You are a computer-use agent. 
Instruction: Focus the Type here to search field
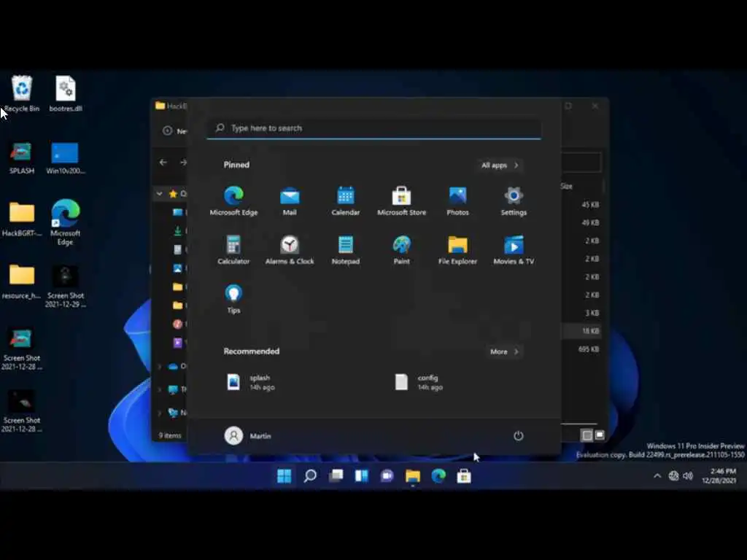coord(374,128)
